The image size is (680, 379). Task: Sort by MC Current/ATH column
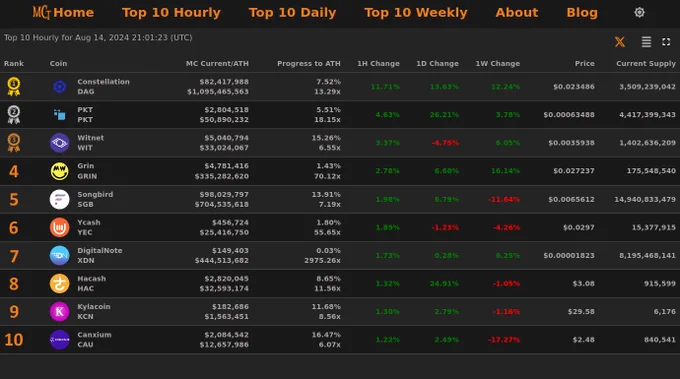(217, 63)
